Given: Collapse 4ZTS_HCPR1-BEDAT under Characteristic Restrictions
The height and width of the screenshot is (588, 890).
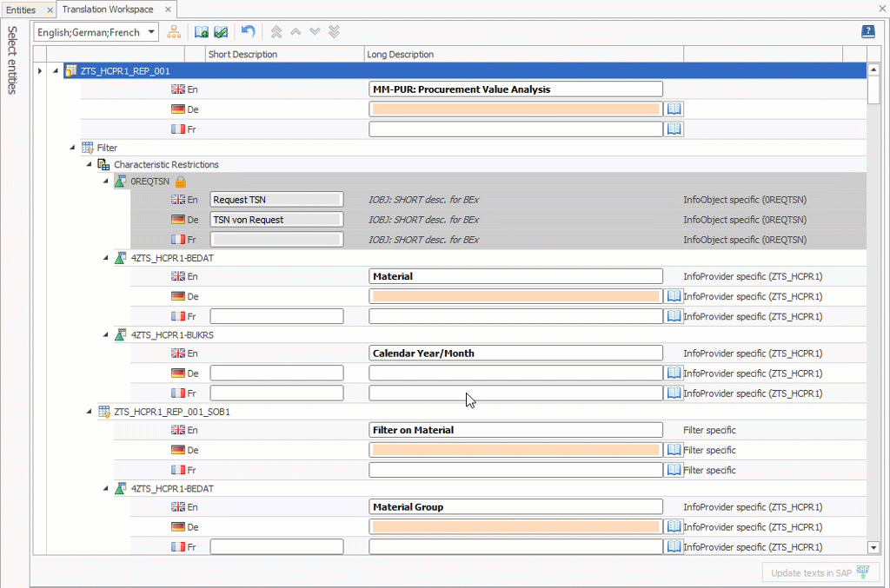Looking at the screenshot, I should point(105,258).
